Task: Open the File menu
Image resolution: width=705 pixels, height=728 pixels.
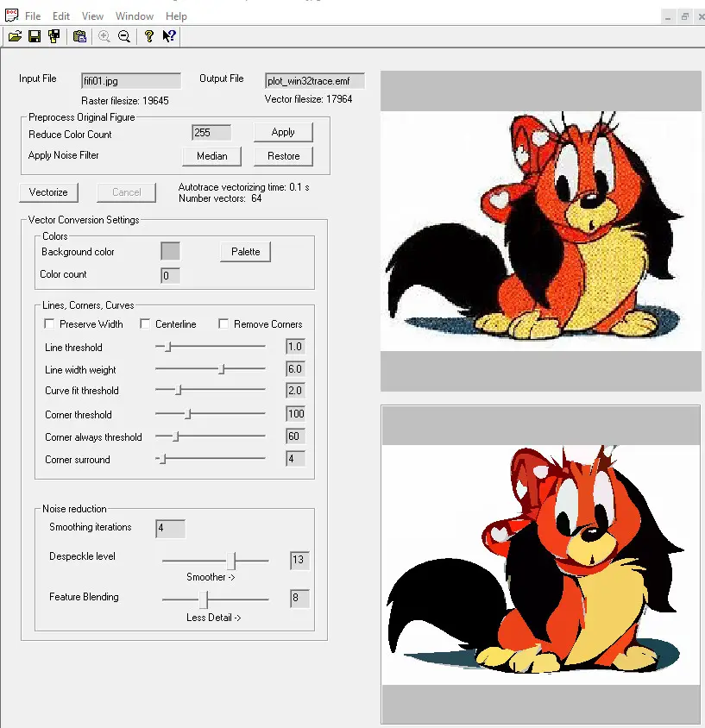Action: pyautogui.click(x=33, y=16)
